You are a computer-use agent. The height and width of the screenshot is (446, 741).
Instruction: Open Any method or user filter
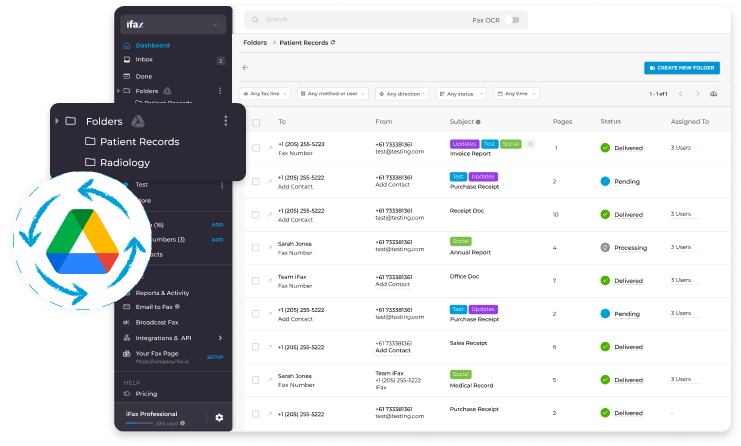click(x=333, y=94)
